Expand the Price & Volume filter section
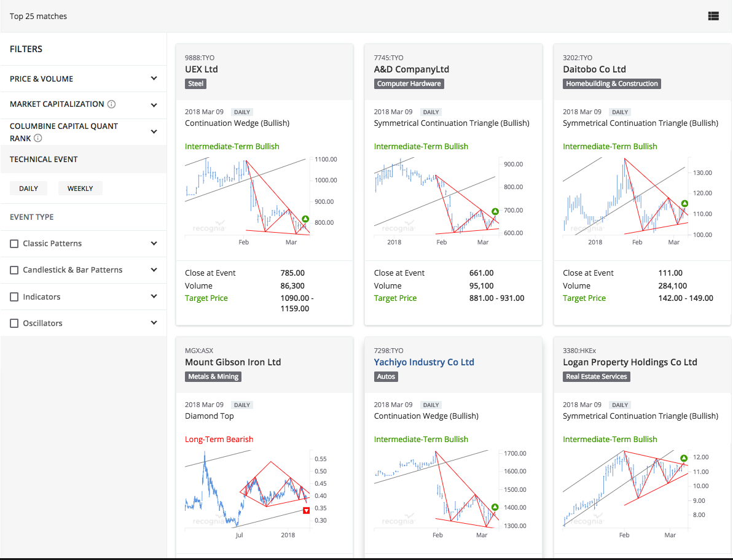 click(154, 79)
